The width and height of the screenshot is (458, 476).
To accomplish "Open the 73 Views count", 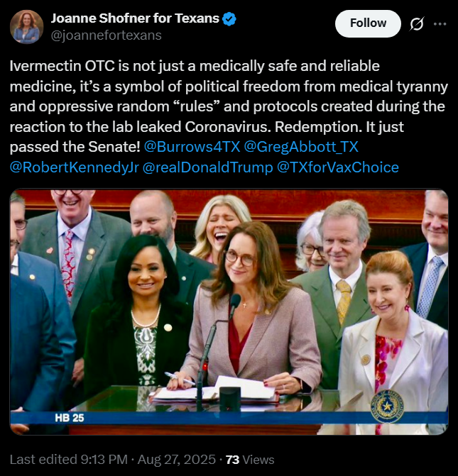I will tap(250, 460).
